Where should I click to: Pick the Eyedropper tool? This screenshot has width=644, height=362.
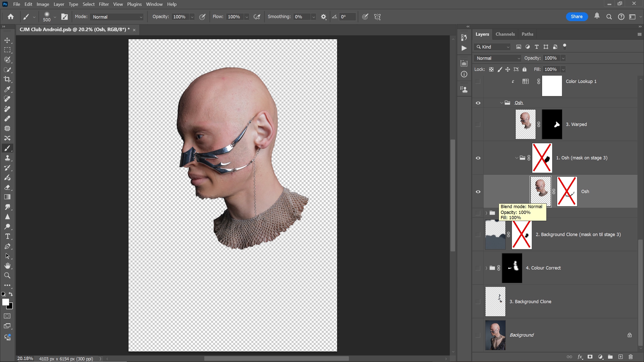7,89
